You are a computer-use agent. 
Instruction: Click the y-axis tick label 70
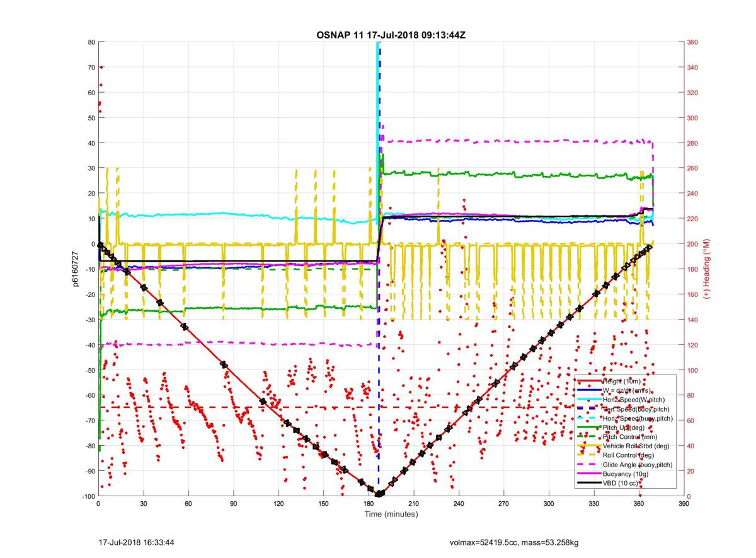point(91,67)
